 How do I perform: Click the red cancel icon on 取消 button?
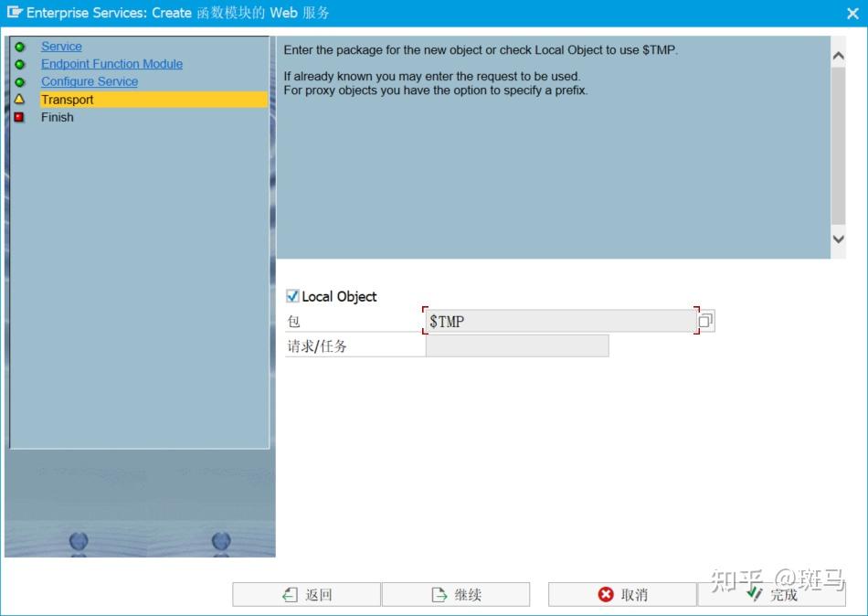(607, 594)
